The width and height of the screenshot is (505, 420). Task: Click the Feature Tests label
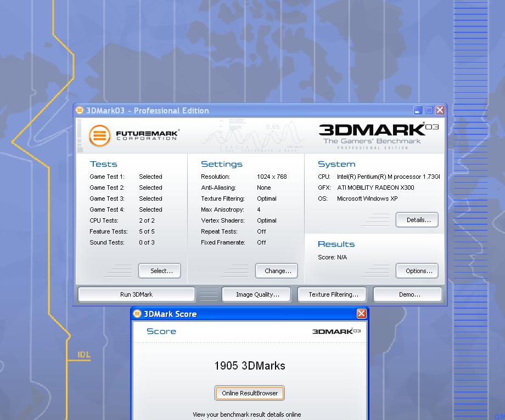pos(109,231)
